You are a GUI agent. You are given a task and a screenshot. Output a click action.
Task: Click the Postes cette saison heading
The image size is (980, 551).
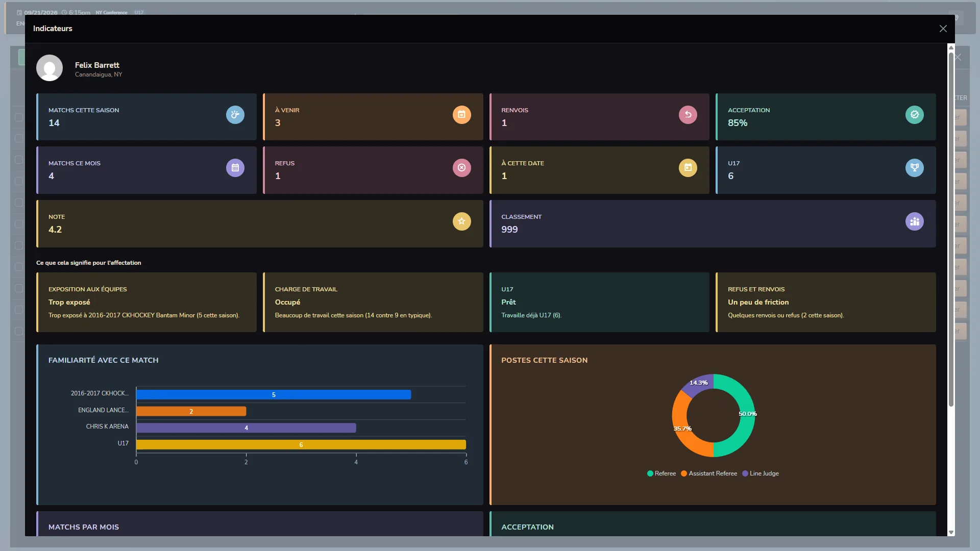pyautogui.click(x=545, y=360)
